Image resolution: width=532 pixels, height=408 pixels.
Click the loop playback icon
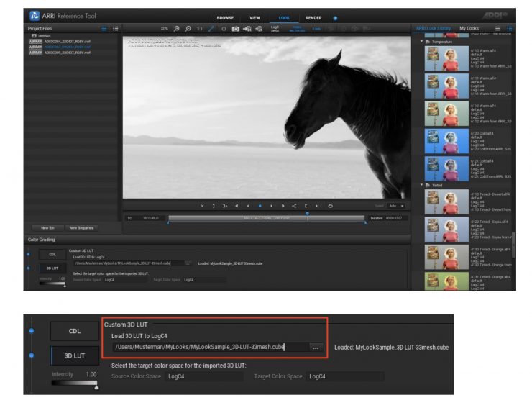click(331, 206)
